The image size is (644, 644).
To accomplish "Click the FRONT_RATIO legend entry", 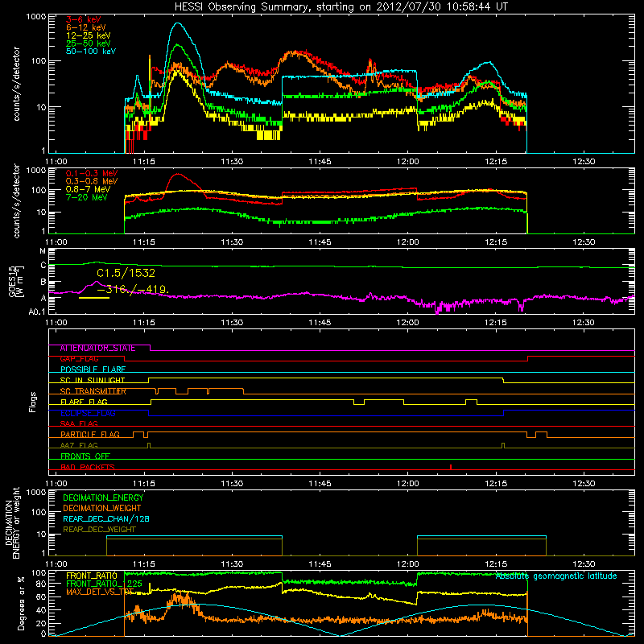I will click(92, 576).
